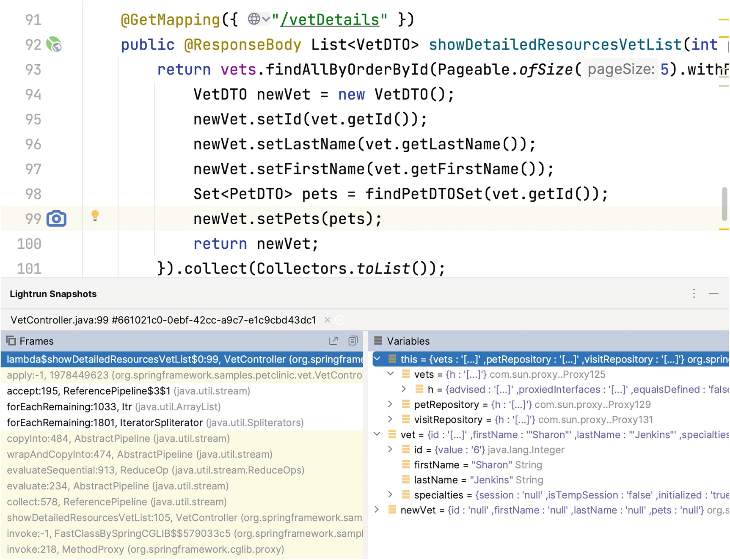The image size is (730, 560).
Task: Close the VetController.java:99 snapshot tab
Action: pos(327,320)
